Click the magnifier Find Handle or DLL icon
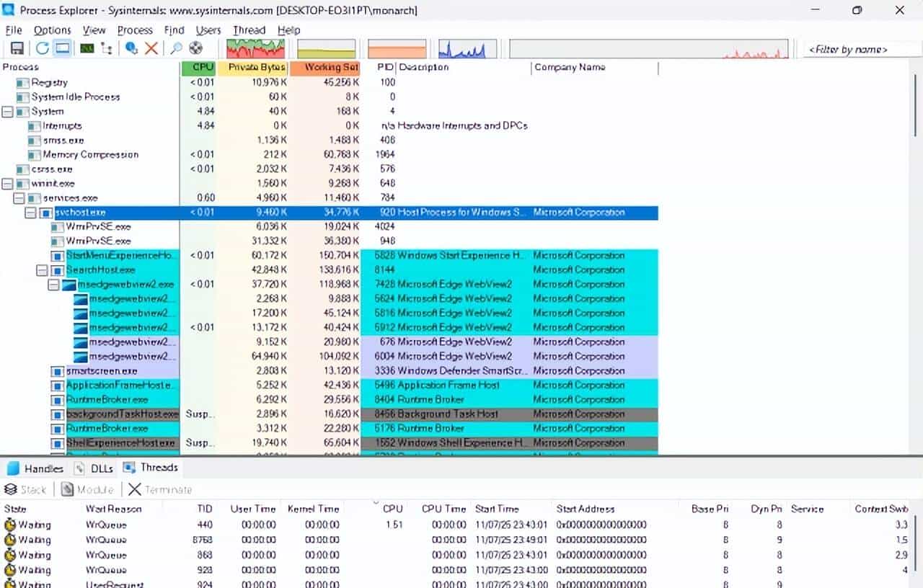 tap(175, 48)
